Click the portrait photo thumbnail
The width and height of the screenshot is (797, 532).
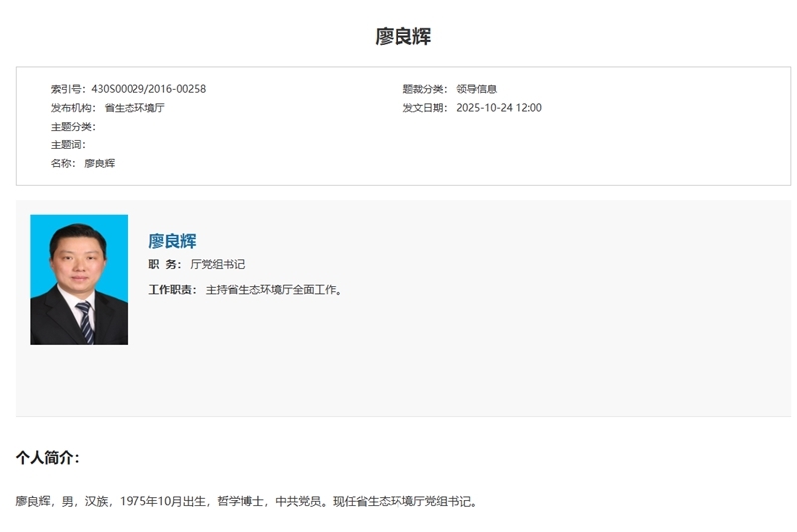pyautogui.click(x=79, y=279)
